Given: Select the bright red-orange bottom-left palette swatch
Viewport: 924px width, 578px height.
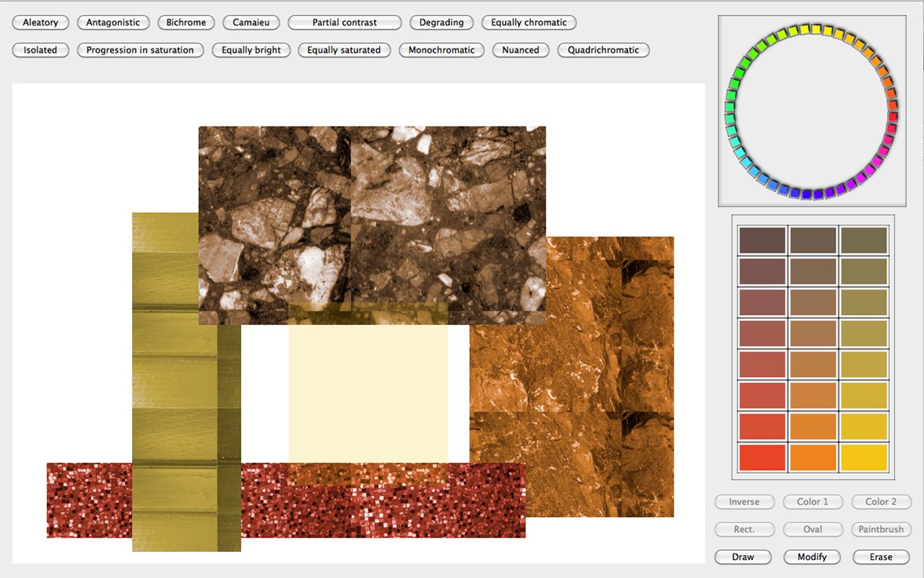Looking at the screenshot, I should click(762, 457).
